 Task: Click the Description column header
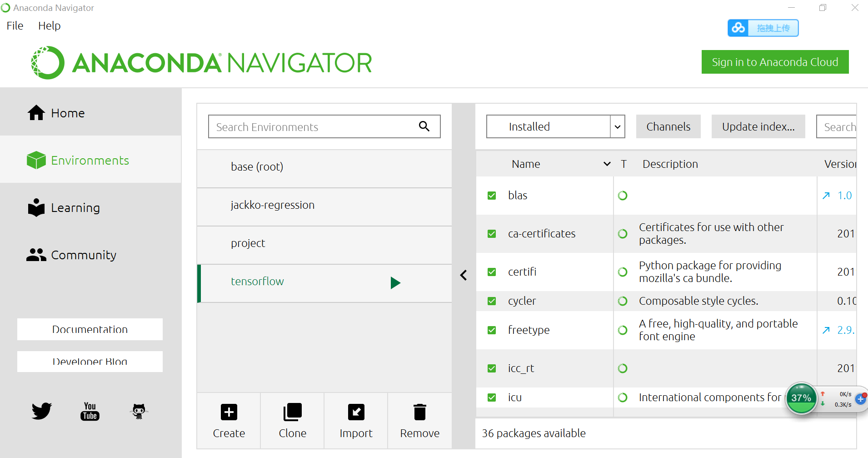(670, 164)
